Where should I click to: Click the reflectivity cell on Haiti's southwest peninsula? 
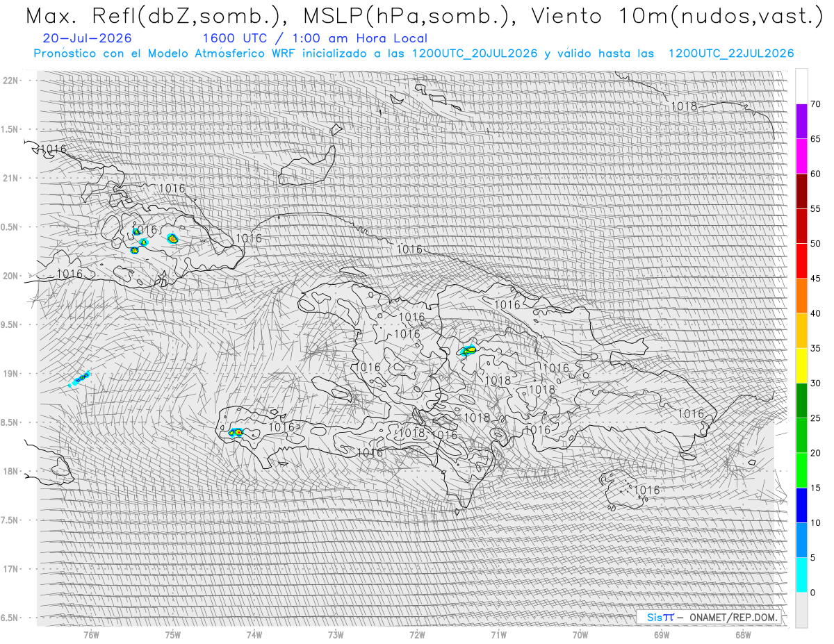click(x=236, y=432)
